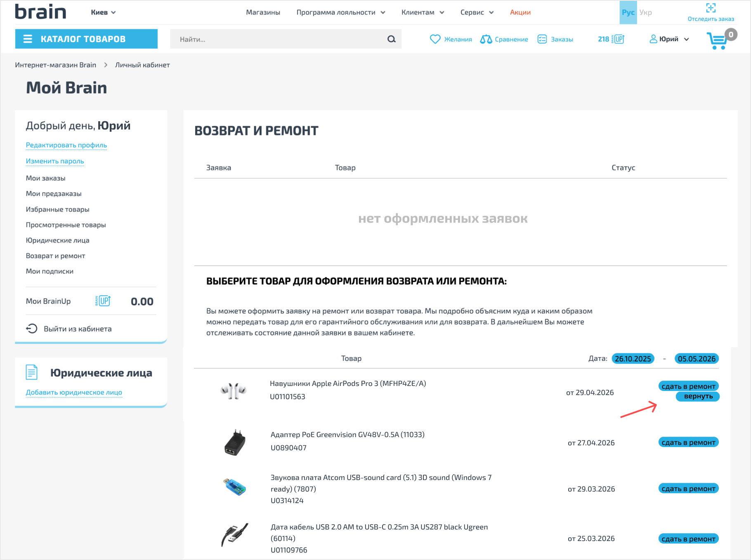Open Магазины menu item
The width and height of the screenshot is (751, 560).
[x=263, y=12]
